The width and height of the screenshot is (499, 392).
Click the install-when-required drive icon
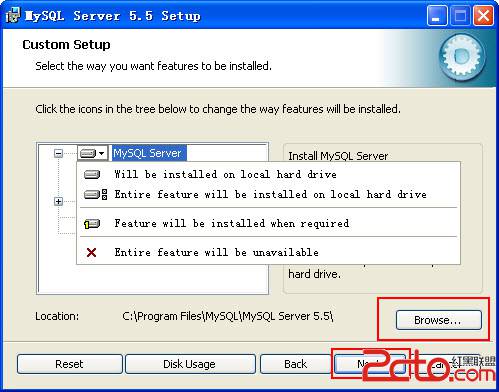[x=92, y=224]
